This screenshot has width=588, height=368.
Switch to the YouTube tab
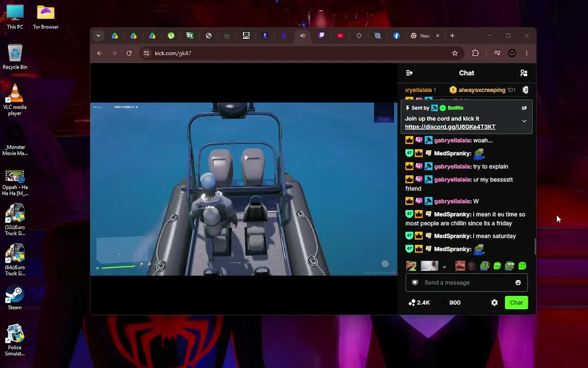pos(340,36)
